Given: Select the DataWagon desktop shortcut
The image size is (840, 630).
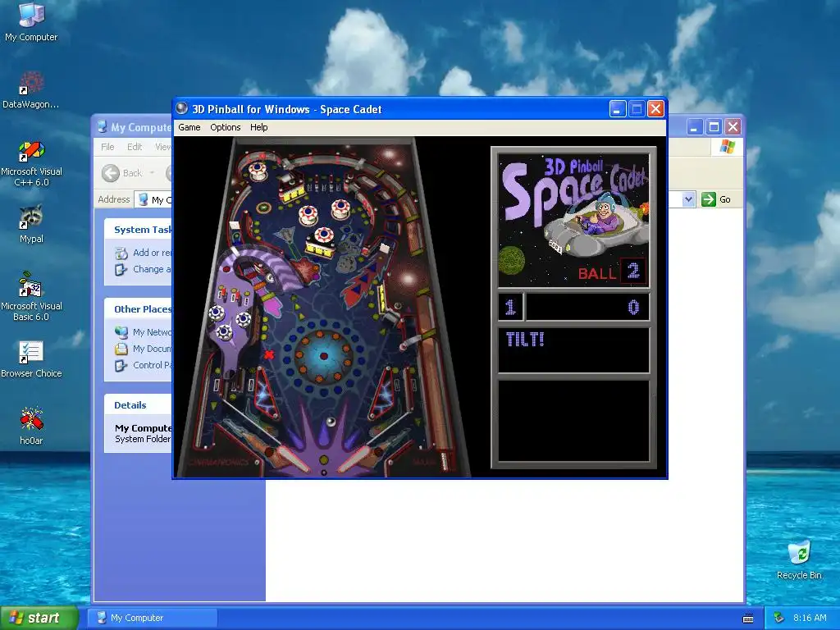Looking at the screenshot, I should 30,90.
